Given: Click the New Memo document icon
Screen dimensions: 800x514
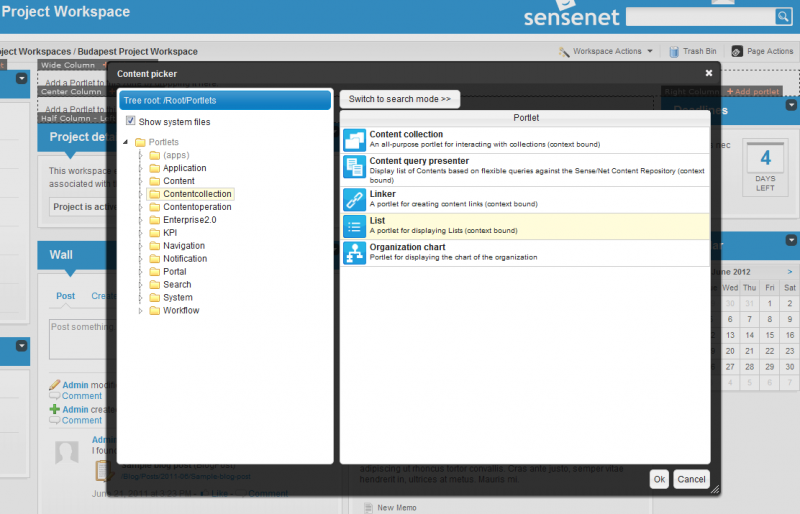Looking at the screenshot, I should click(368, 507).
